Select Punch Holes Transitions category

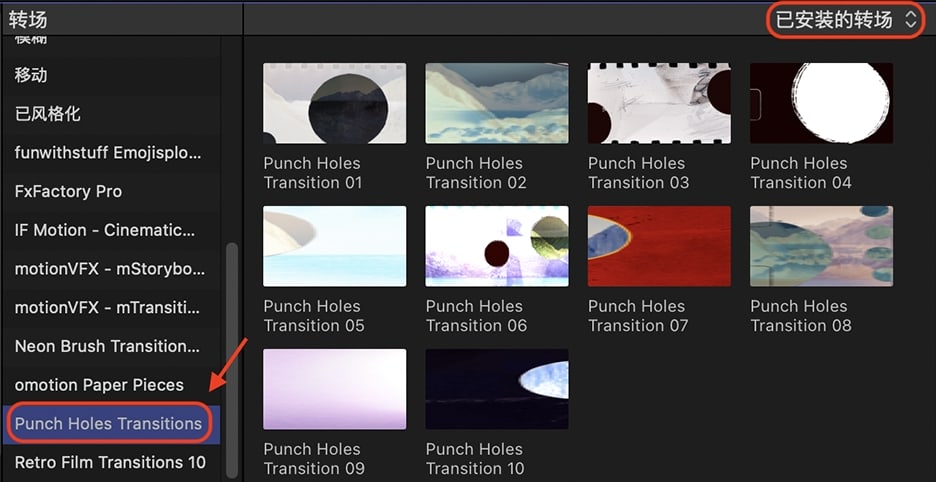108,424
